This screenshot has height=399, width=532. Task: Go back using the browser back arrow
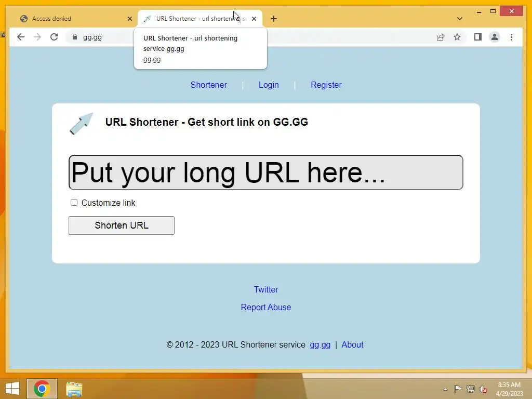click(21, 37)
